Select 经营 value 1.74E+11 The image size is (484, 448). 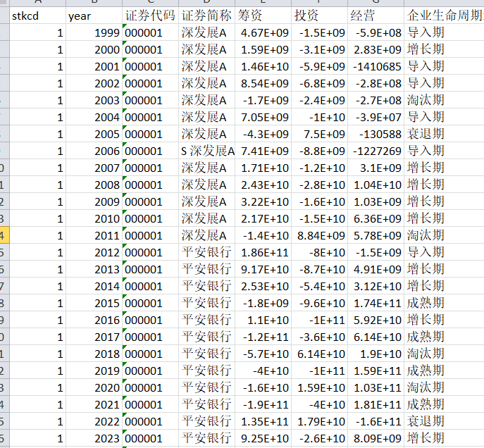376,304
